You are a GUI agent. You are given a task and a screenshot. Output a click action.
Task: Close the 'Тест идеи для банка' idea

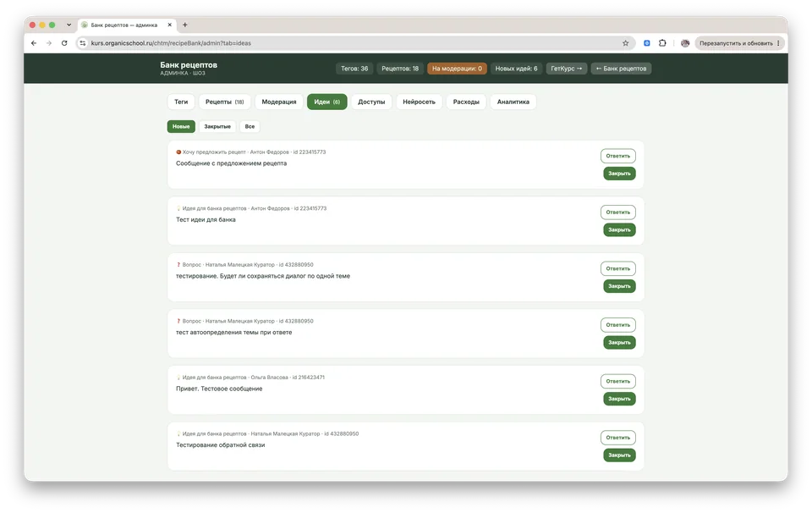coord(619,230)
